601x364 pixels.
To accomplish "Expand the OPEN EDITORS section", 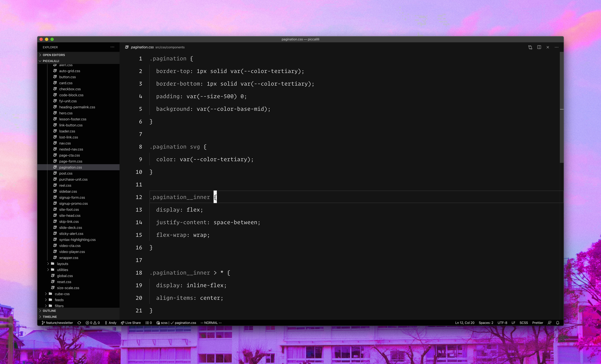I will (54, 55).
